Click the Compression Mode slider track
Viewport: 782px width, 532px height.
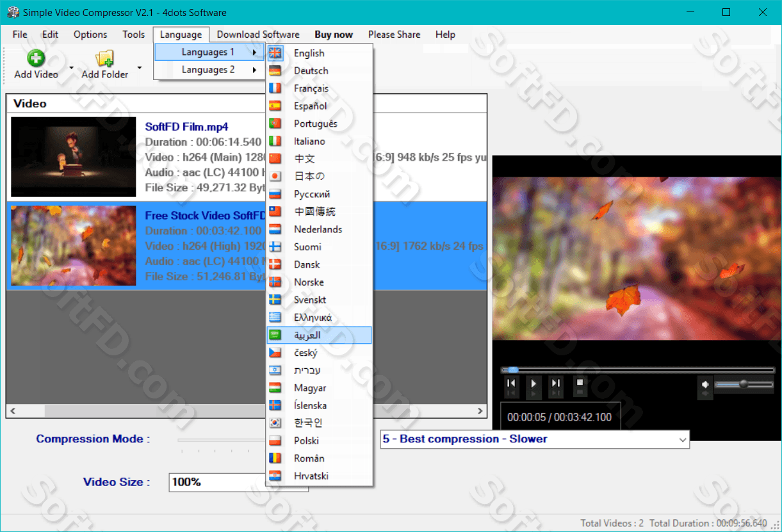(x=221, y=440)
